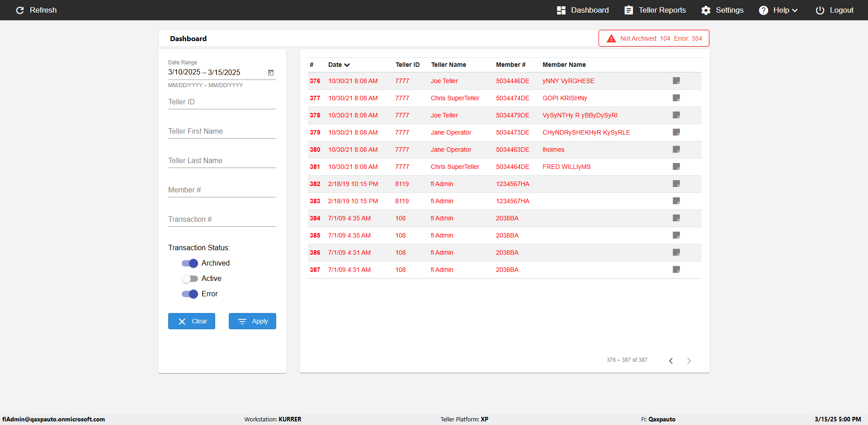Disable the Archived status toggle
The width and height of the screenshot is (868, 425).
[x=190, y=263]
